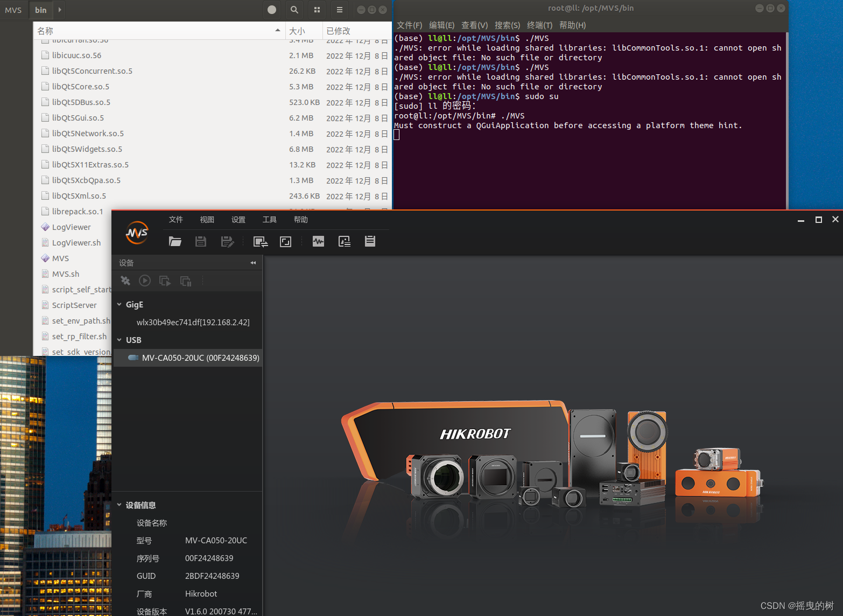
Task: Open the waveform toolbar icon
Action: [319, 241]
